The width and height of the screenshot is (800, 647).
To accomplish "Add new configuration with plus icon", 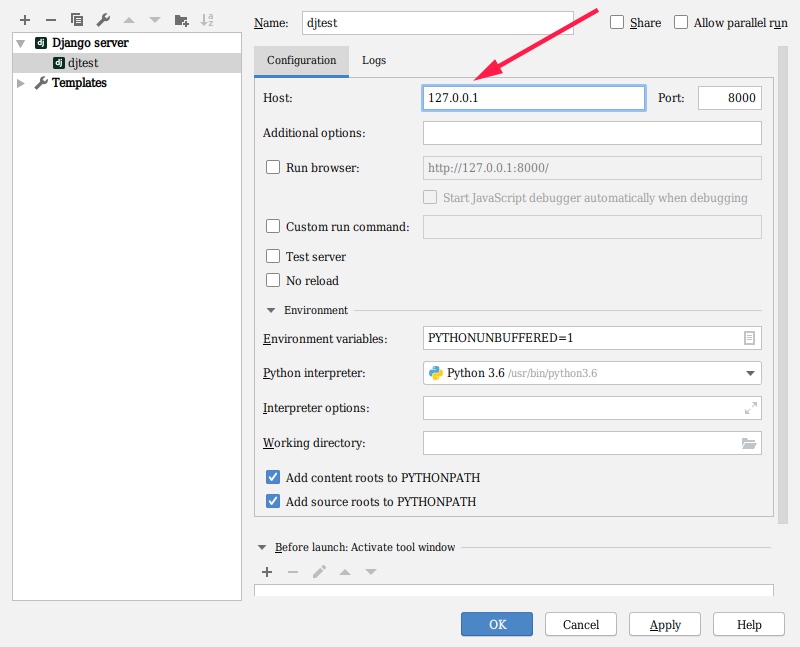I will point(25,20).
